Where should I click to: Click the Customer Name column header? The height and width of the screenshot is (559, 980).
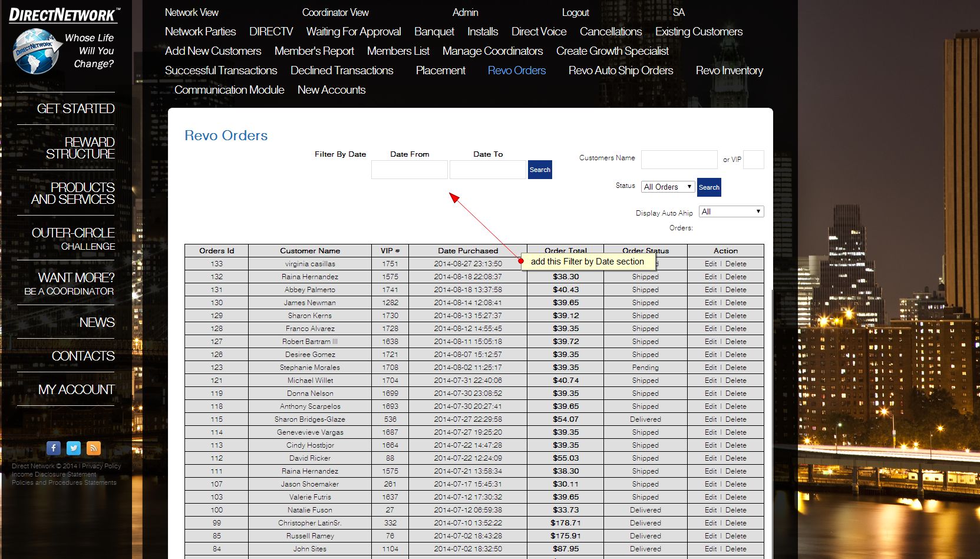point(310,251)
